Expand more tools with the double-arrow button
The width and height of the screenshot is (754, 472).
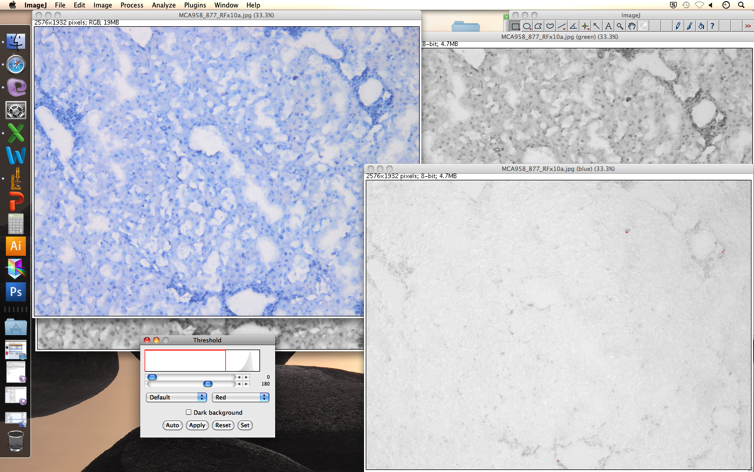click(x=747, y=26)
